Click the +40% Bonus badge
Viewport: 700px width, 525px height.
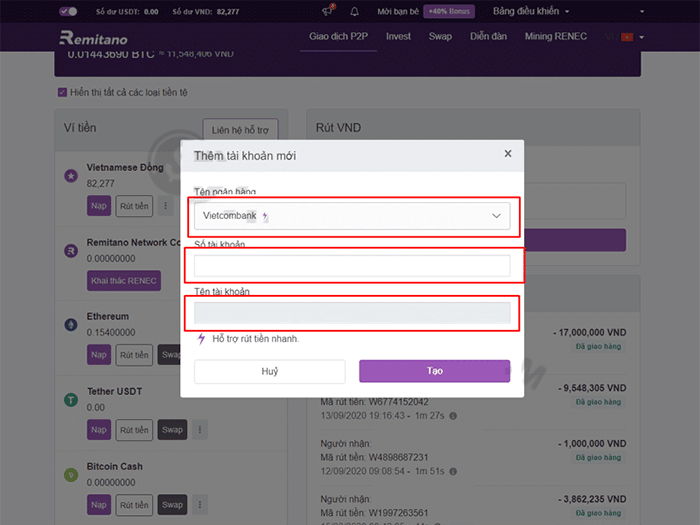(x=449, y=12)
